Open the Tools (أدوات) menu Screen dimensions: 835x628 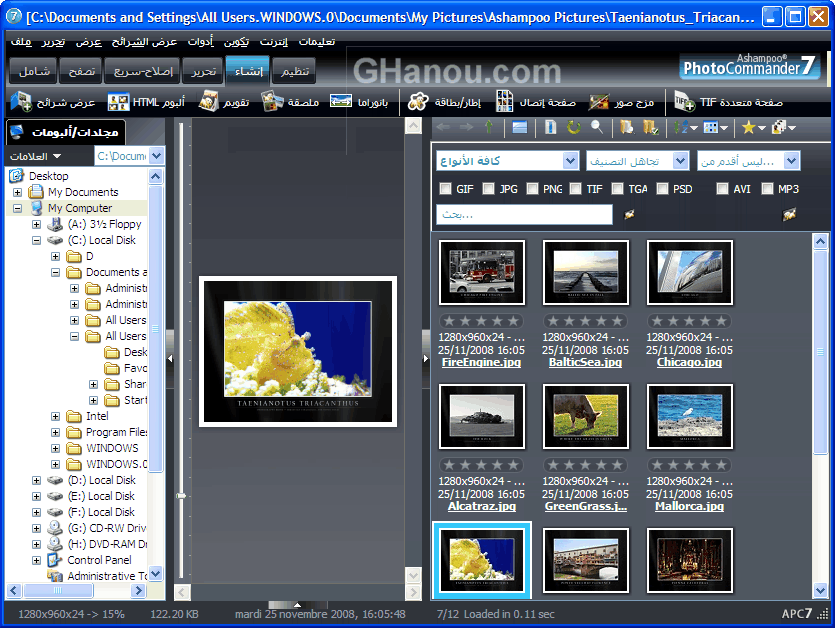click(x=200, y=42)
